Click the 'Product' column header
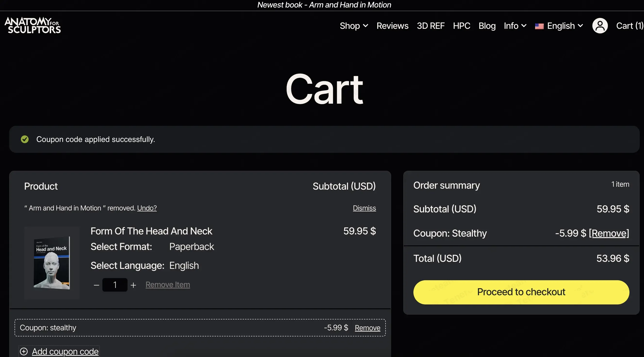 coord(41,186)
